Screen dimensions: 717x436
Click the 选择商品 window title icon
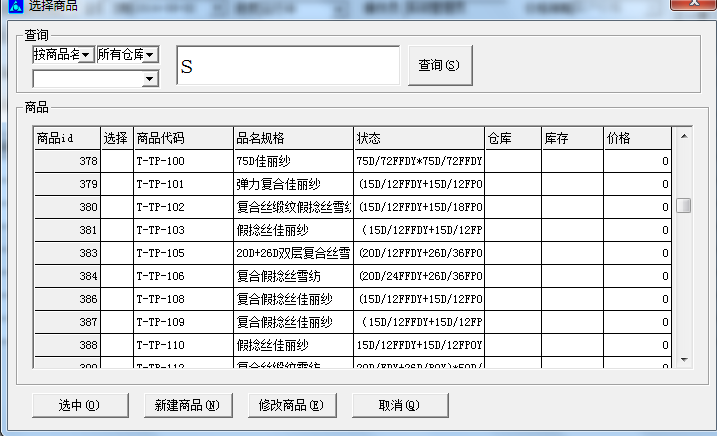[16, 5]
